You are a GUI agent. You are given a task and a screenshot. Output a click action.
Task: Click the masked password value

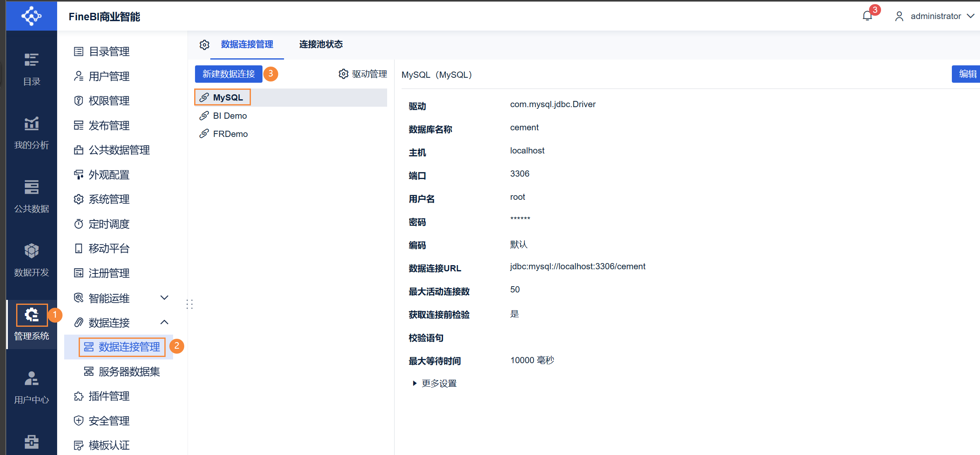(x=520, y=219)
